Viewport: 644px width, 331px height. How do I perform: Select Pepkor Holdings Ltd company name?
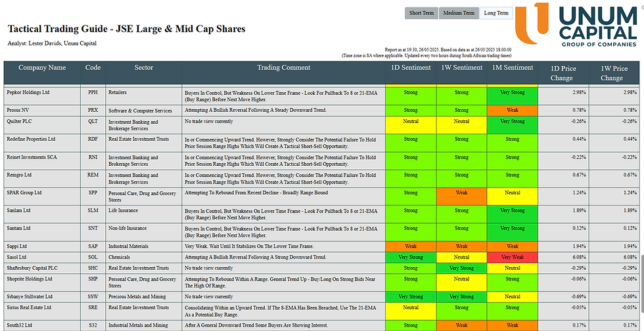point(28,93)
